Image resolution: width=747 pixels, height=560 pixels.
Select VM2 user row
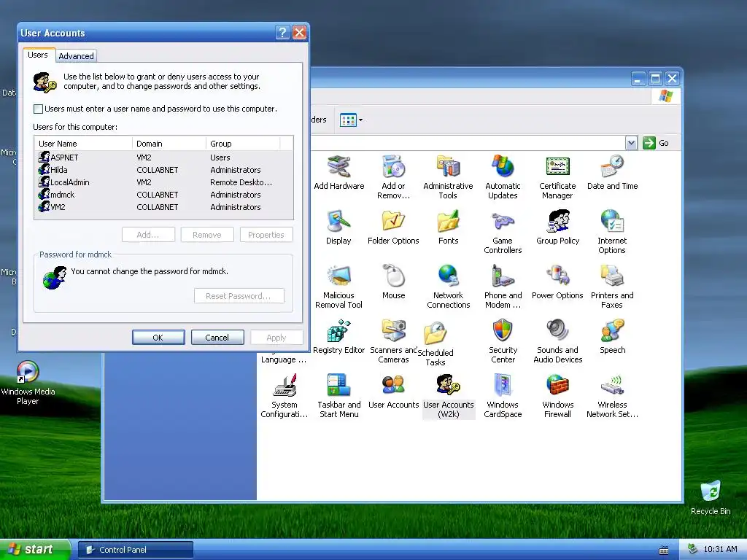point(163,206)
